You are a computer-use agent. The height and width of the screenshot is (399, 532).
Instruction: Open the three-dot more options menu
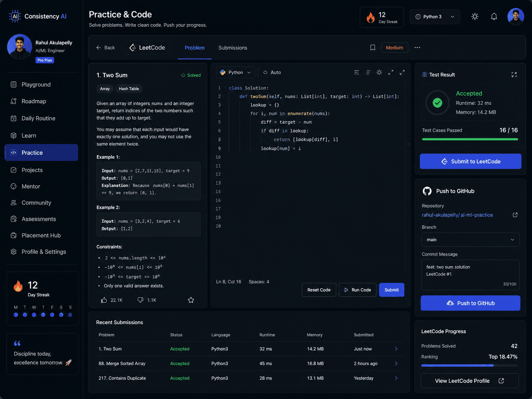417,48
